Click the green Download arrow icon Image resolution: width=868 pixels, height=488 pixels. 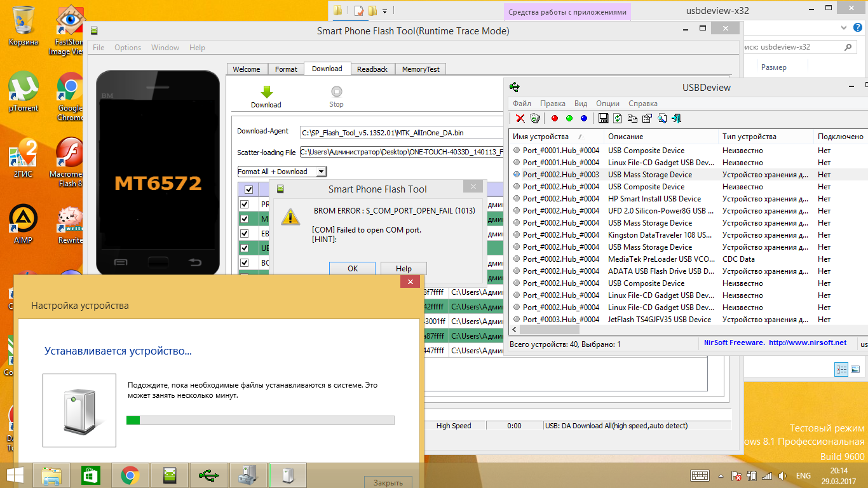pos(266,92)
